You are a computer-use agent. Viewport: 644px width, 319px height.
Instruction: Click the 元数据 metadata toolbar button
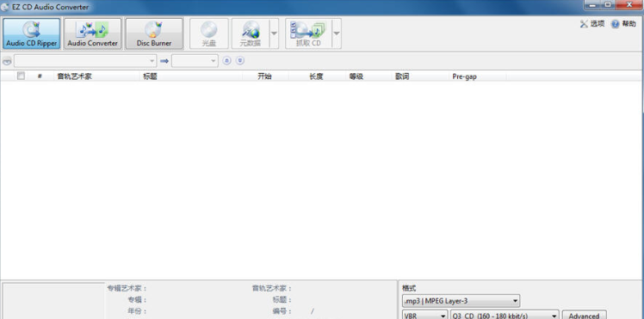click(251, 34)
